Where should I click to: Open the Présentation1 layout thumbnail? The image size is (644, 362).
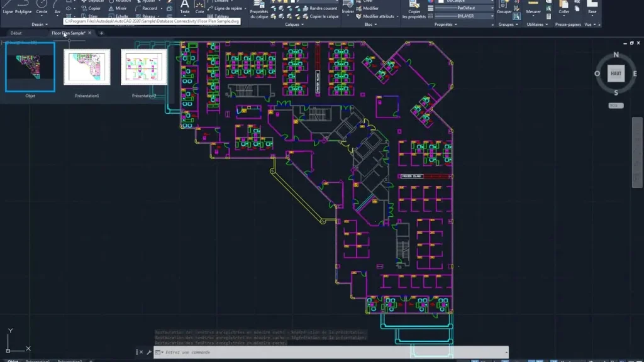pos(87,67)
